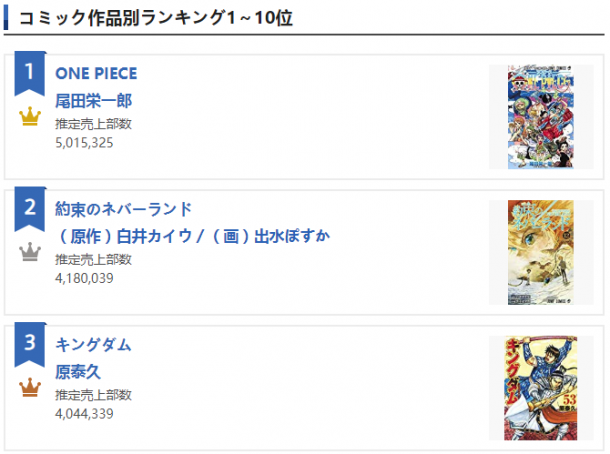This screenshot has height=454, width=610.
Task: Open the 約束のネバーランド title link
Action: pos(123,209)
